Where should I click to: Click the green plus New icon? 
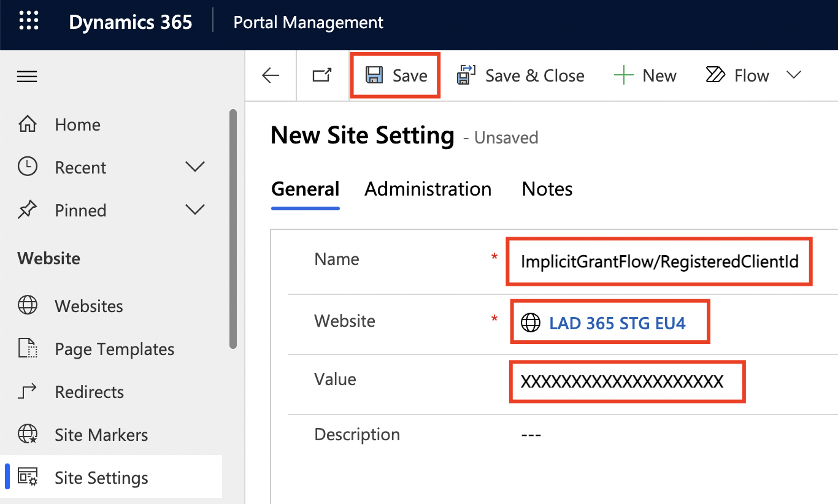pyautogui.click(x=623, y=76)
